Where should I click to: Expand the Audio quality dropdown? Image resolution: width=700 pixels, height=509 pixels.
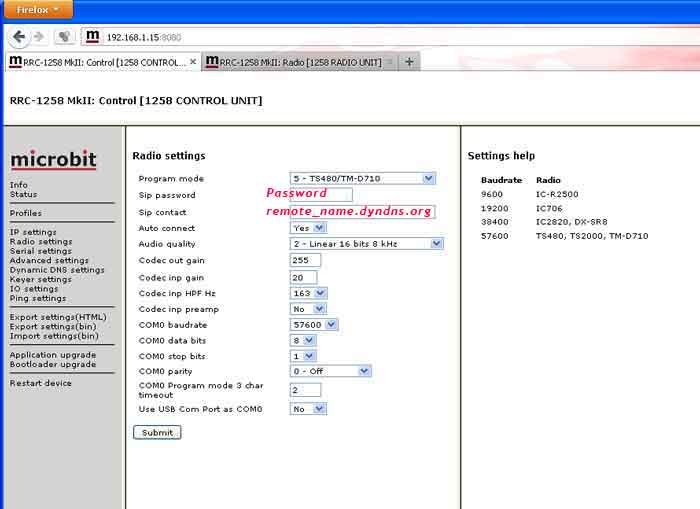coord(367,244)
